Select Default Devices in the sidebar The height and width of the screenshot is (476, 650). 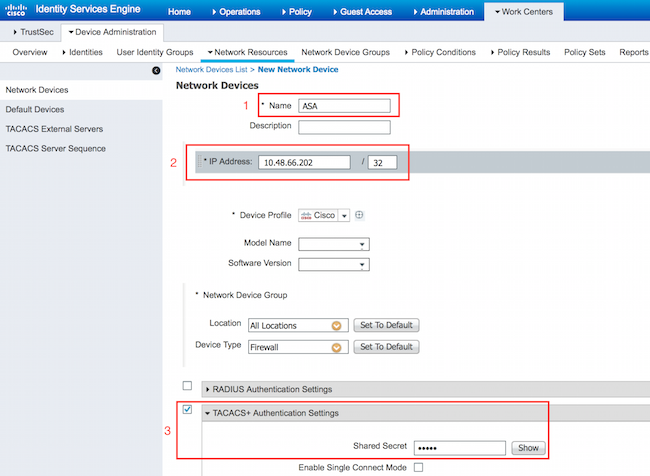[35, 109]
